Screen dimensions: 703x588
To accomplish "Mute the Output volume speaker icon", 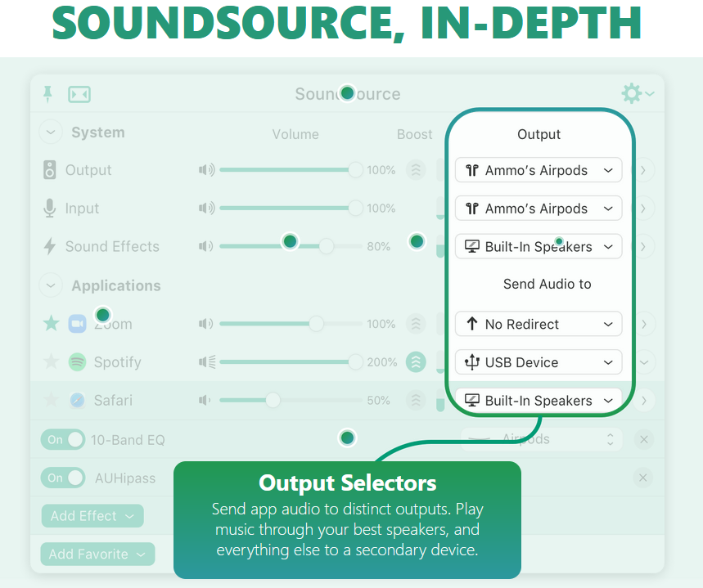I will tap(207, 170).
